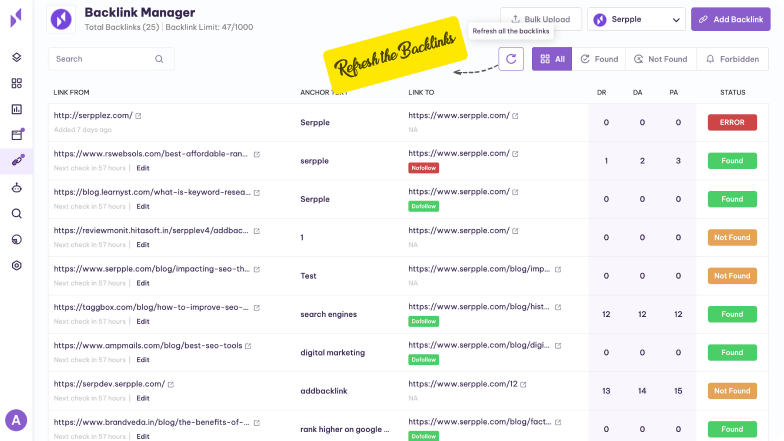Image resolution: width=784 pixels, height=441 pixels.
Task: Open the target settings icon in the sidebar
Action: point(16,266)
